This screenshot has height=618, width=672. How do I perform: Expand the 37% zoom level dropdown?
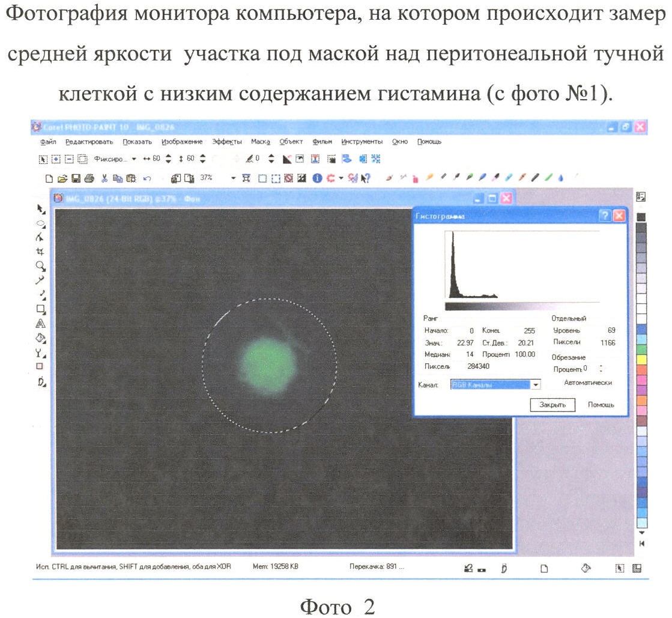click(x=232, y=178)
